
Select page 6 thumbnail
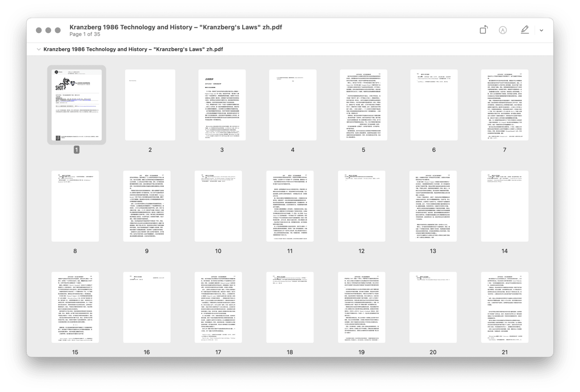(434, 105)
